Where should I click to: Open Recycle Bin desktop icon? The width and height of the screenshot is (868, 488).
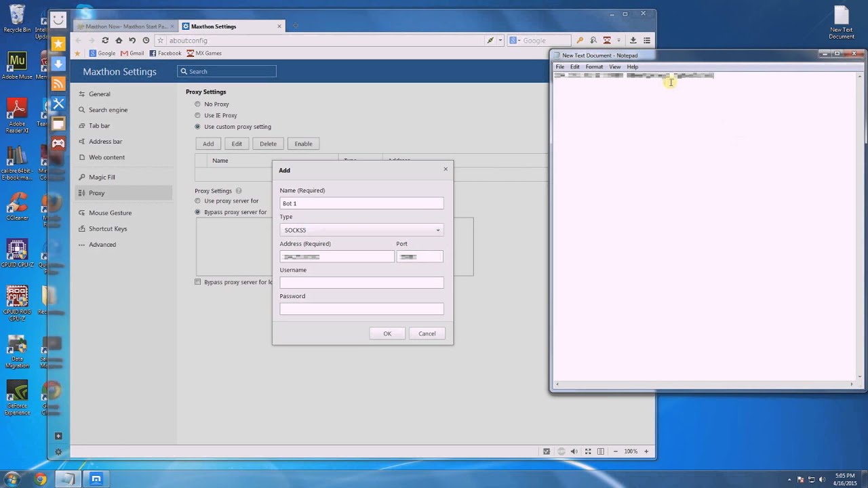coord(17,18)
